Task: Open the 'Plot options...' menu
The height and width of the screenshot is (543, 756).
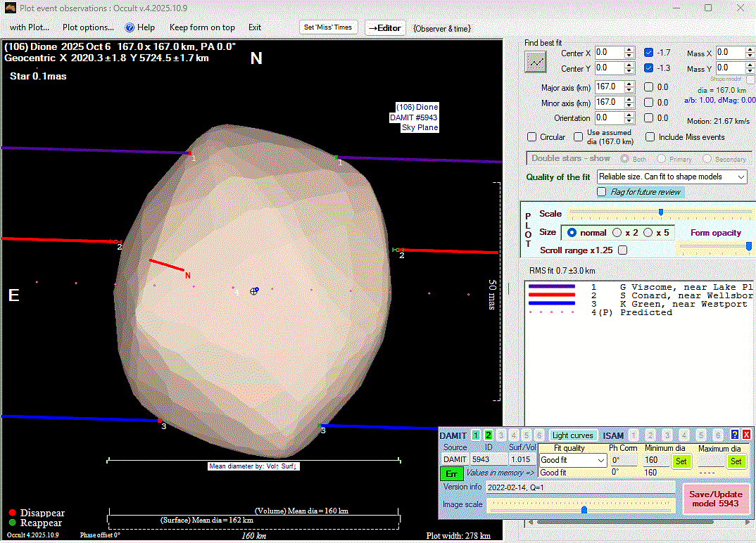Action: (88, 27)
